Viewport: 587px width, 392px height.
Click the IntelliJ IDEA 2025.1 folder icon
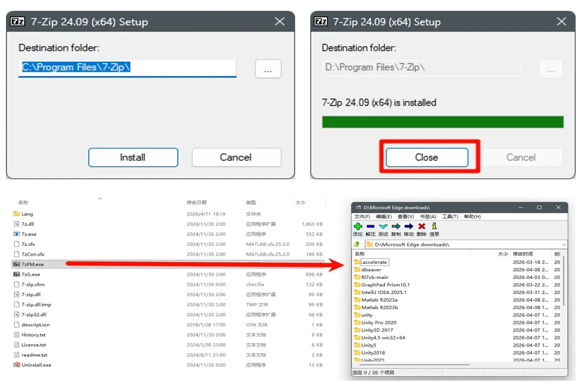click(x=357, y=292)
